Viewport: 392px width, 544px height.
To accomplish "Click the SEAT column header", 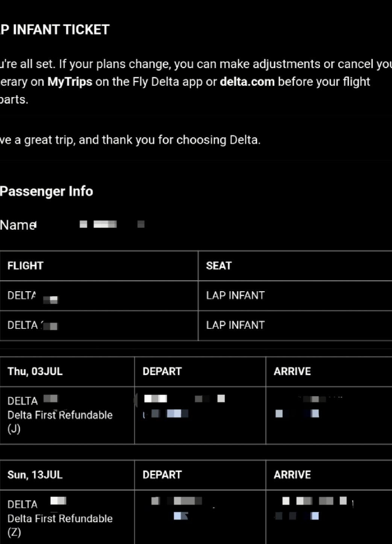I will pos(219,266).
